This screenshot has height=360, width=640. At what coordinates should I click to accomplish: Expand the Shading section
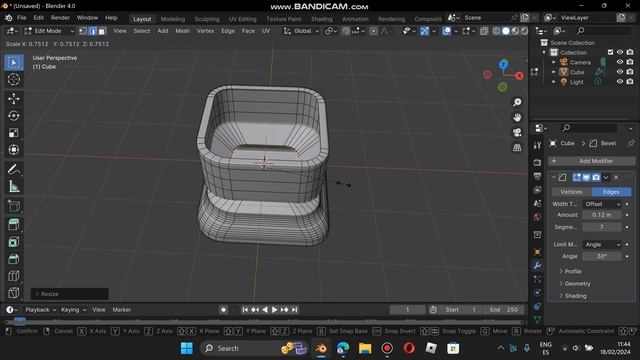point(573,296)
